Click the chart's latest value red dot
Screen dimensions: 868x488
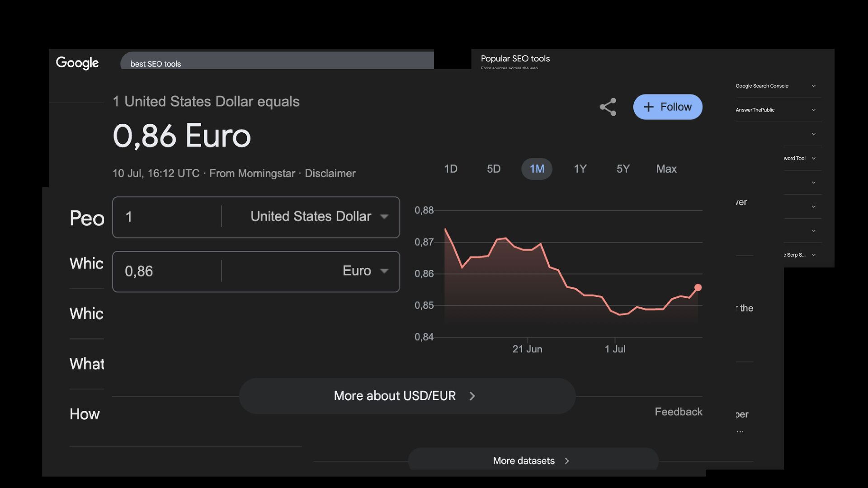pos(698,287)
